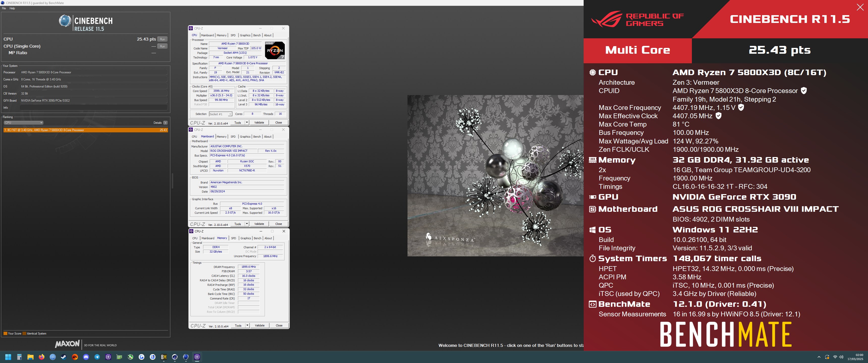Click Validate in top CPU-Z window

(x=259, y=123)
